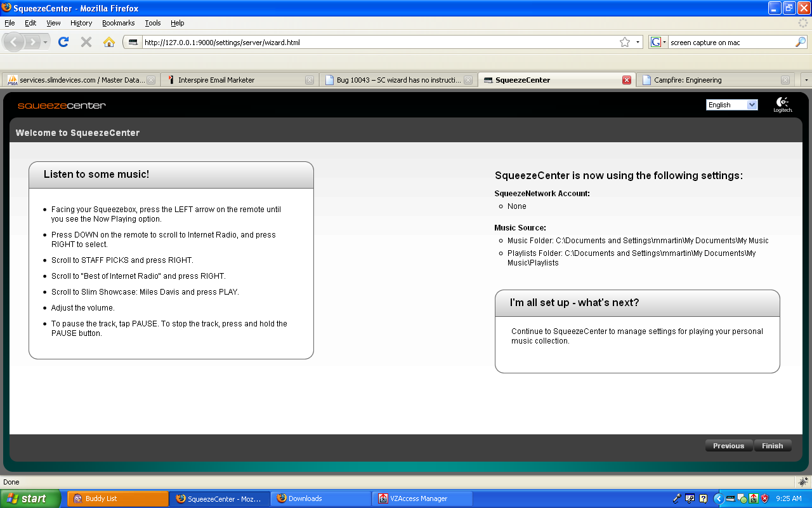Open the English language dropdown

(731, 105)
